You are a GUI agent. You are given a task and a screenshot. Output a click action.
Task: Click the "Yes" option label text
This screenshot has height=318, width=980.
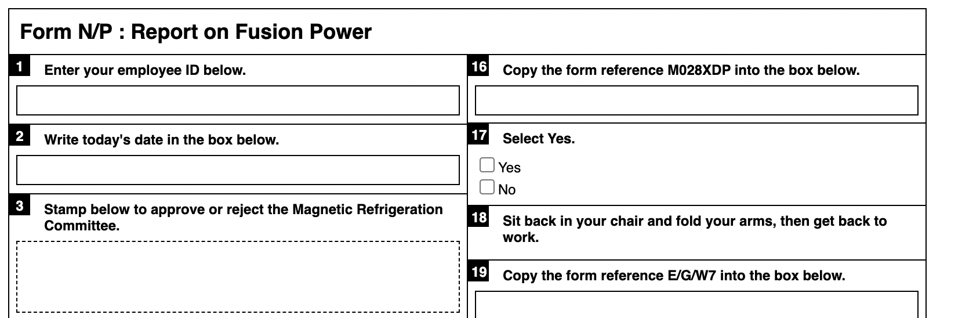point(509,168)
